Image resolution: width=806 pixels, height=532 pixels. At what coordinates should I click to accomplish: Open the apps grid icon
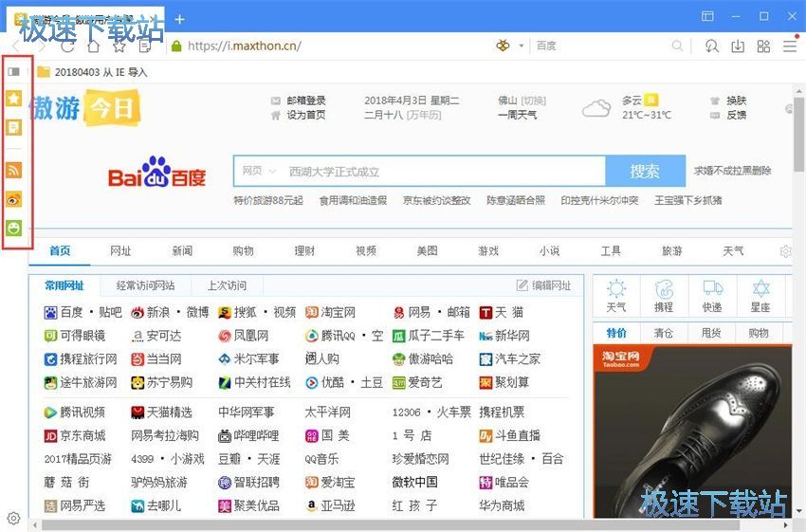click(764, 46)
